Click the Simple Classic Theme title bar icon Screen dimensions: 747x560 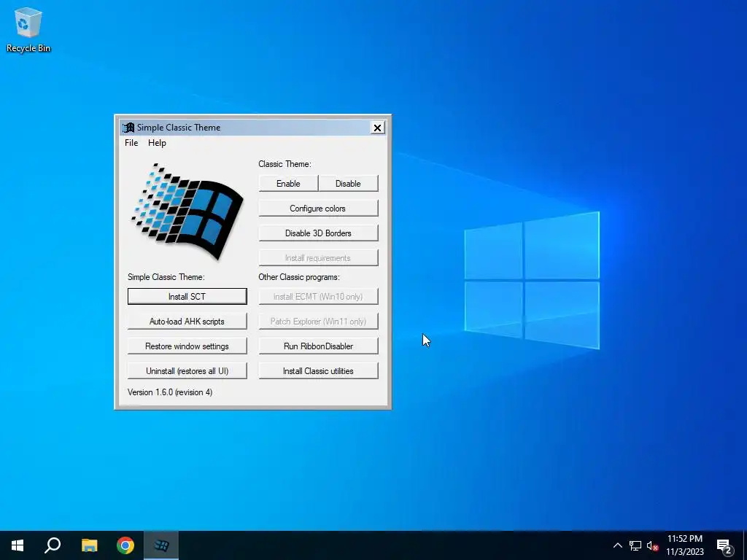point(128,128)
